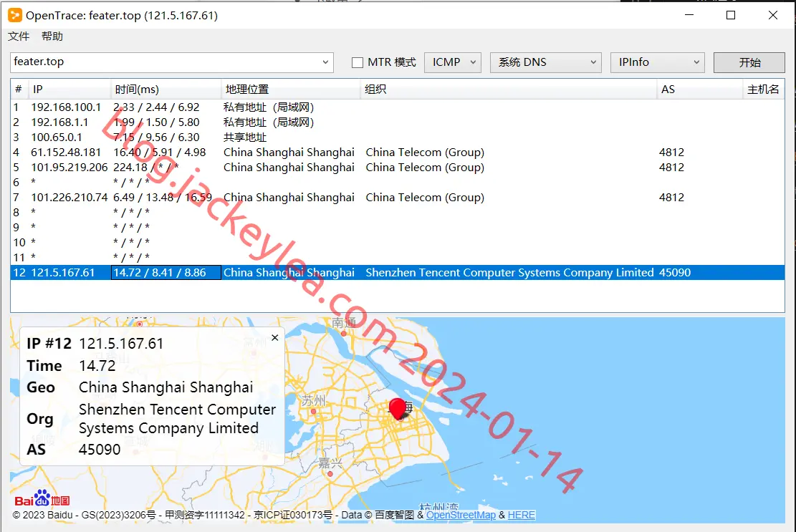Open the HERE map data link
The width and height of the screenshot is (796, 532).
tap(522, 515)
